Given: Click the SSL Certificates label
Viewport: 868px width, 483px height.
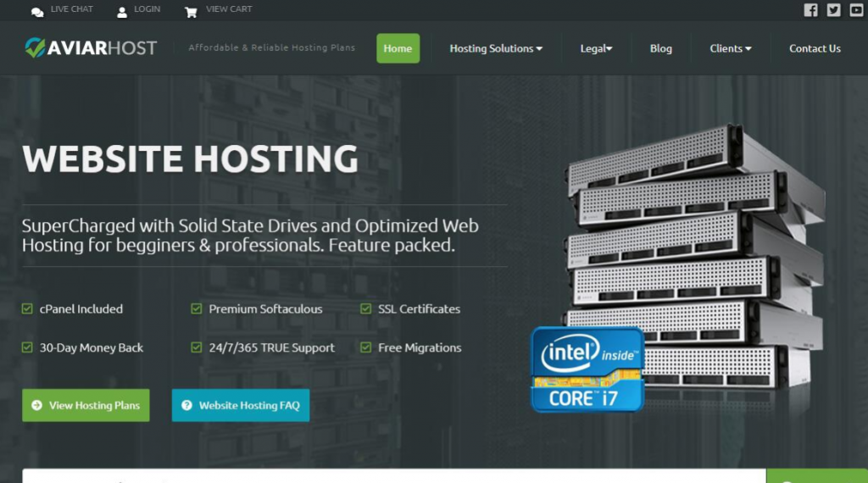Looking at the screenshot, I should pyautogui.click(x=419, y=309).
